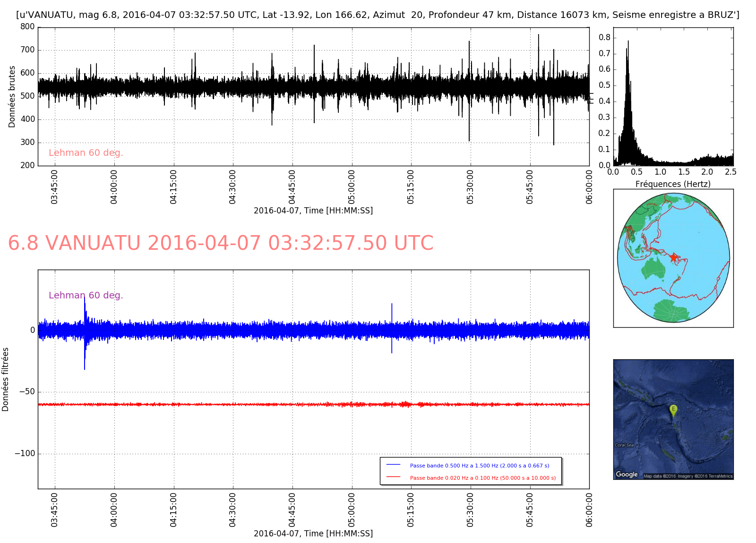The width and height of the screenshot is (756, 543).
Task: Click the 0.020 Hz passe bande legend text
Action: 482,478
